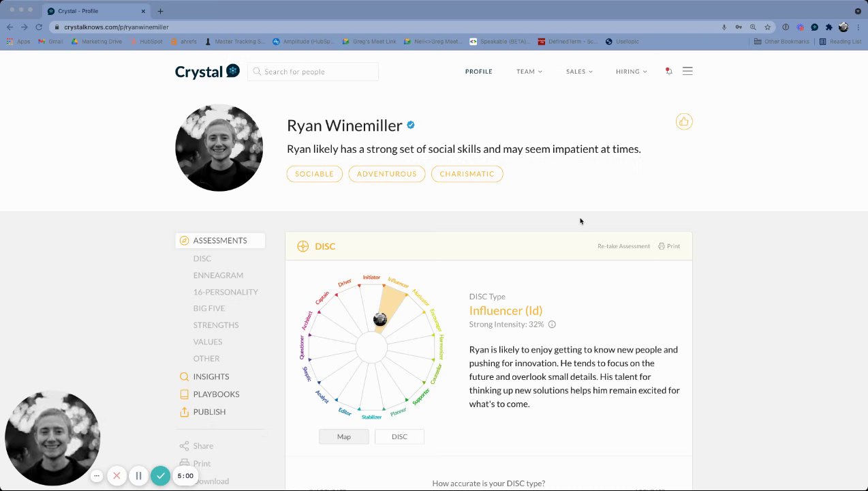Click the address bar URL

(x=117, y=27)
